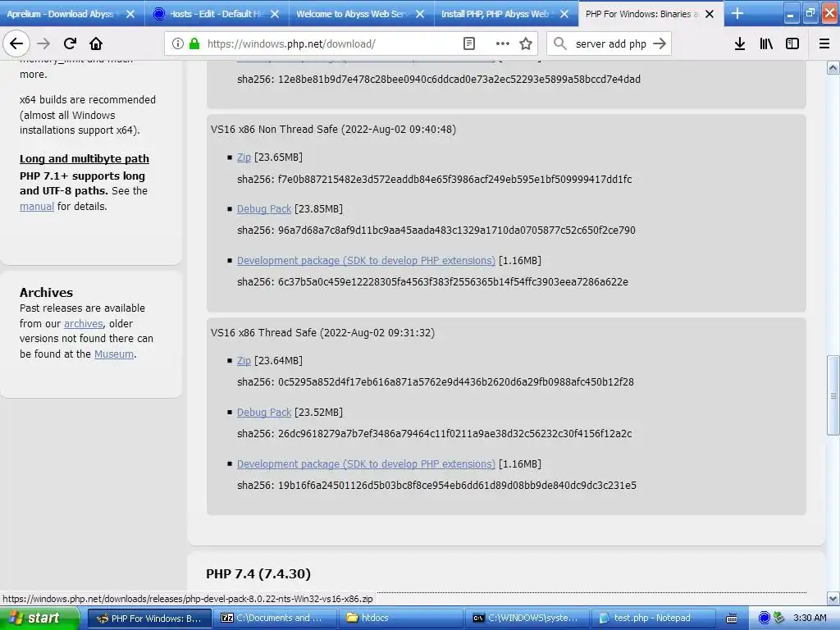Click the 'Archives' sidebar heading

coord(46,293)
